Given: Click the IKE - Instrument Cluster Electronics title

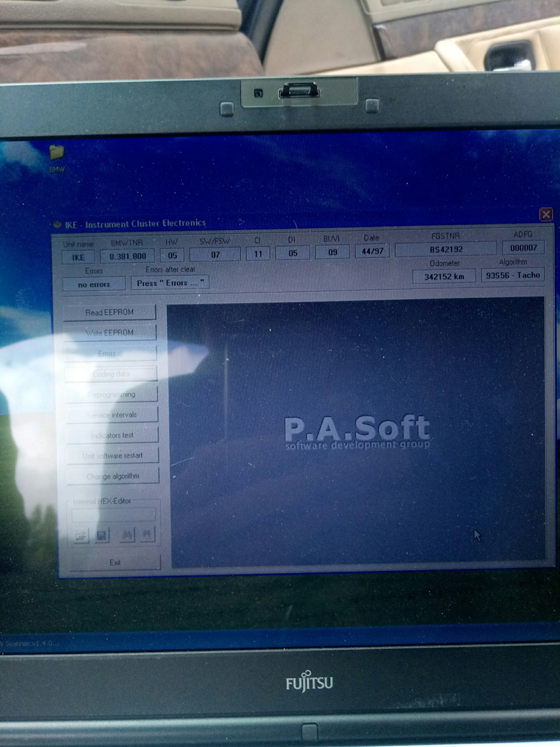Looking at the screenshot, I should [135, 224].
